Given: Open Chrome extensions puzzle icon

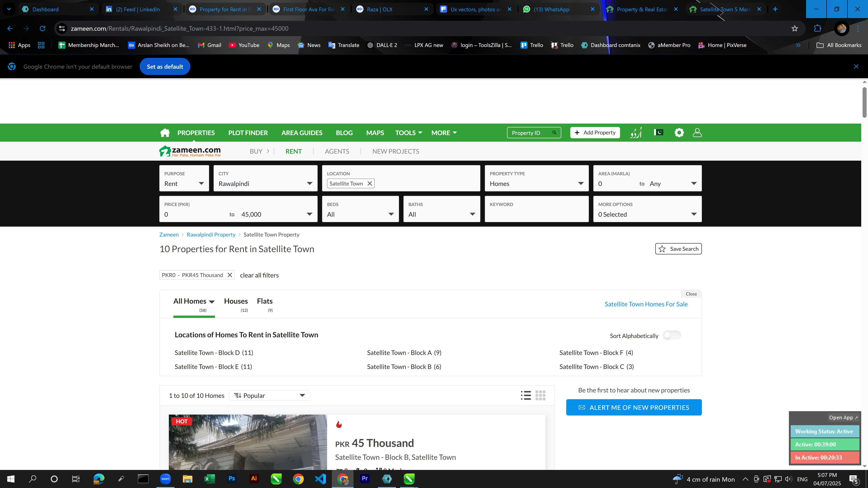Looking at the screenshot, I should point(817,29).
